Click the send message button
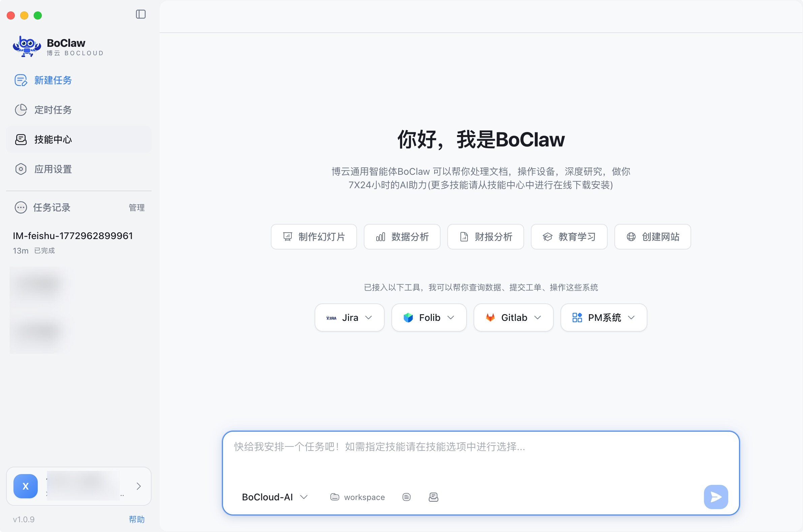 coord(715,497)
